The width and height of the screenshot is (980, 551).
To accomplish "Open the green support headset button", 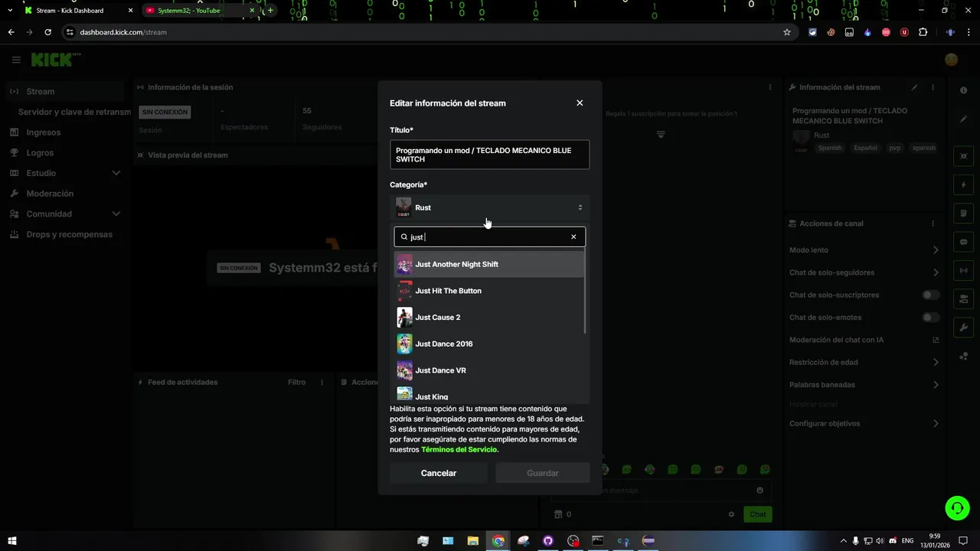I will [956, 507].
